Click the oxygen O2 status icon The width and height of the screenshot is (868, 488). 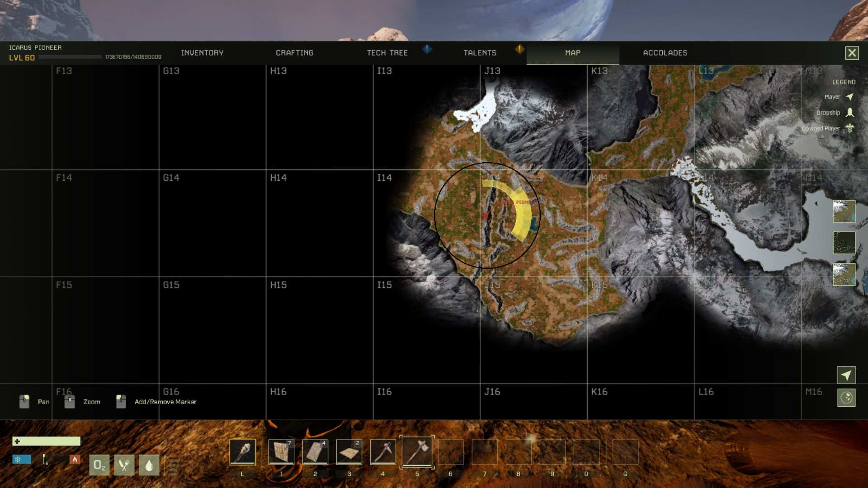pos(99,465)
